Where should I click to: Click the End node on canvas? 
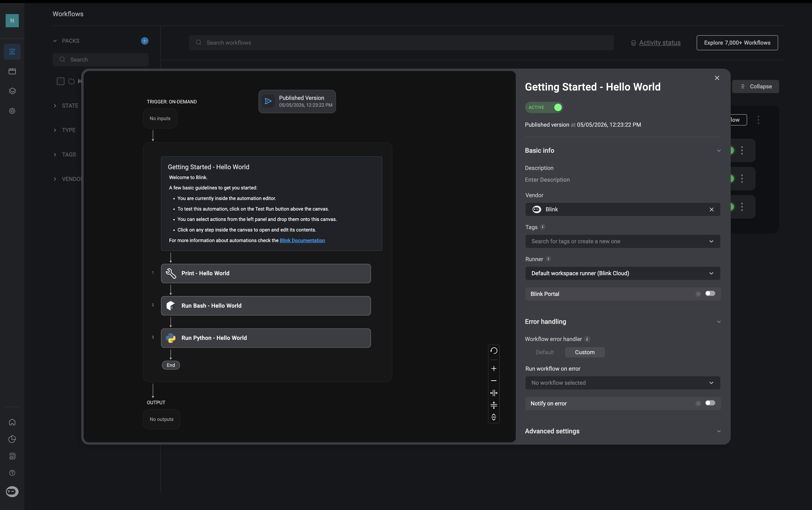pos(171,365)
